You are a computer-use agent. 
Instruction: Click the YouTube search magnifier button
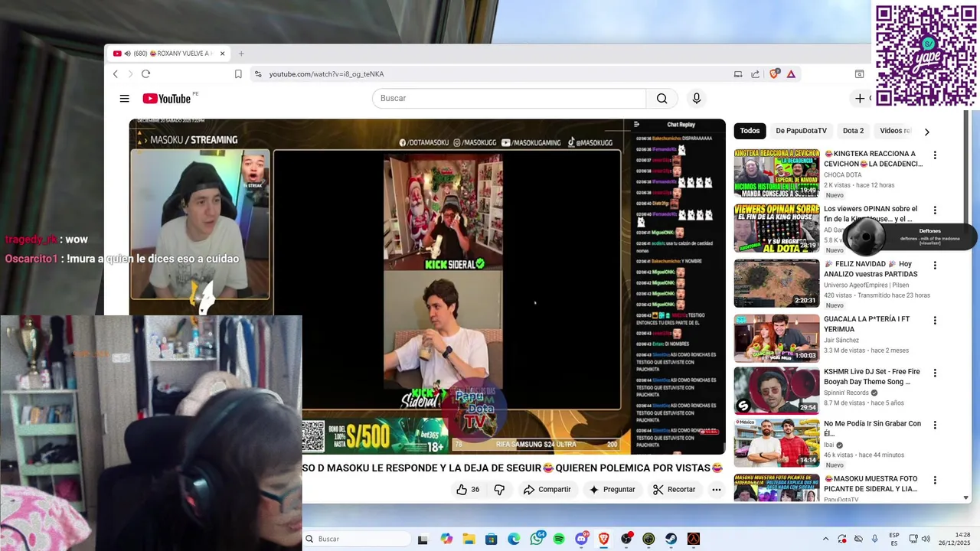[x=661, y=98]
